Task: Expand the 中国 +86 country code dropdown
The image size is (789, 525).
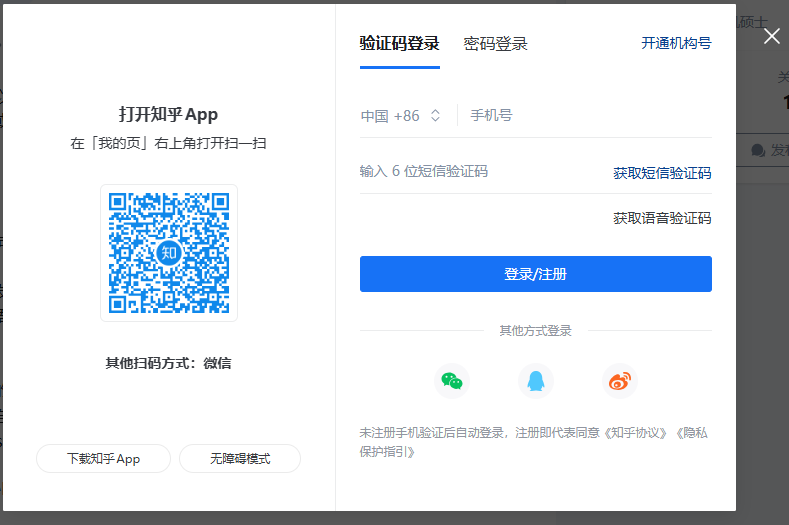Action: [401, 116]
